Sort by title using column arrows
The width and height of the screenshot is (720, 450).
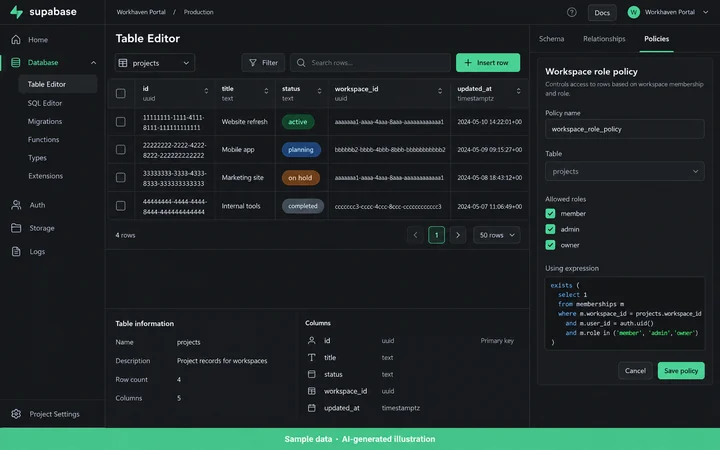pos(266,91)
